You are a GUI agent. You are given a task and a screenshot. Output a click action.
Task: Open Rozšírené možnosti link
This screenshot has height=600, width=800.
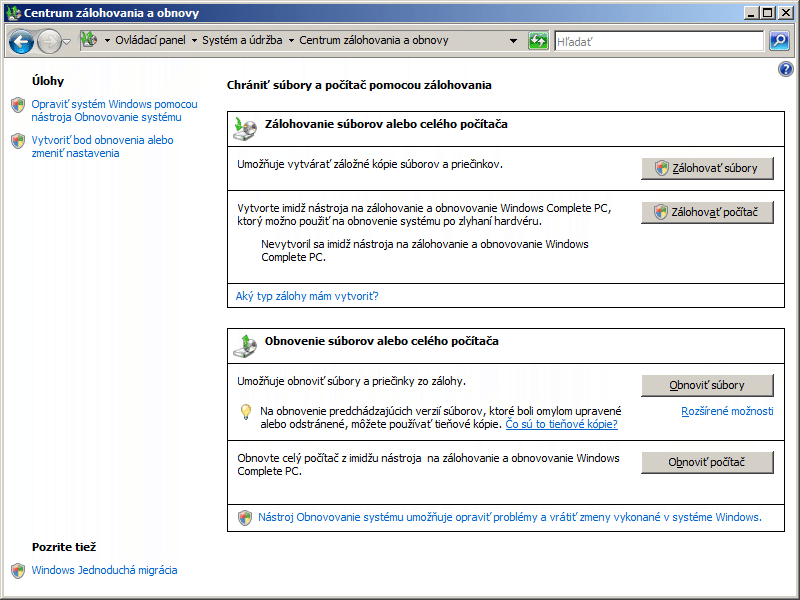727,411
